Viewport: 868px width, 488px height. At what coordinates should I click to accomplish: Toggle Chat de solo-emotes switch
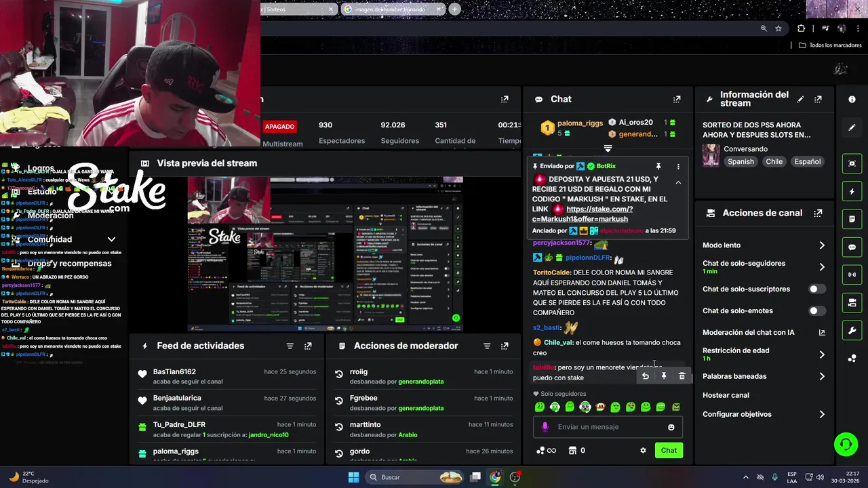(x=817, y=311)
